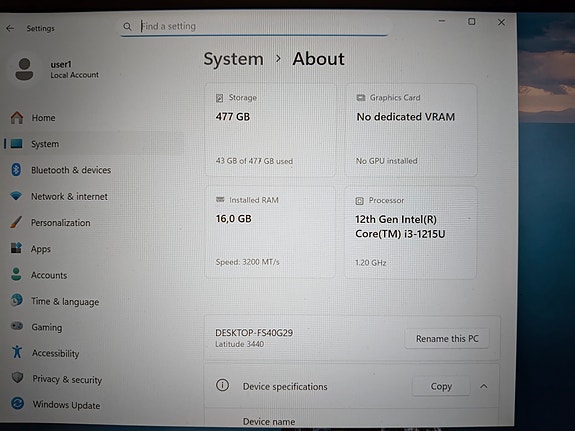This screenshot has width=575, height=431.
Task: Click the Privacy & security shield icon
Action: tap(17, 378)
